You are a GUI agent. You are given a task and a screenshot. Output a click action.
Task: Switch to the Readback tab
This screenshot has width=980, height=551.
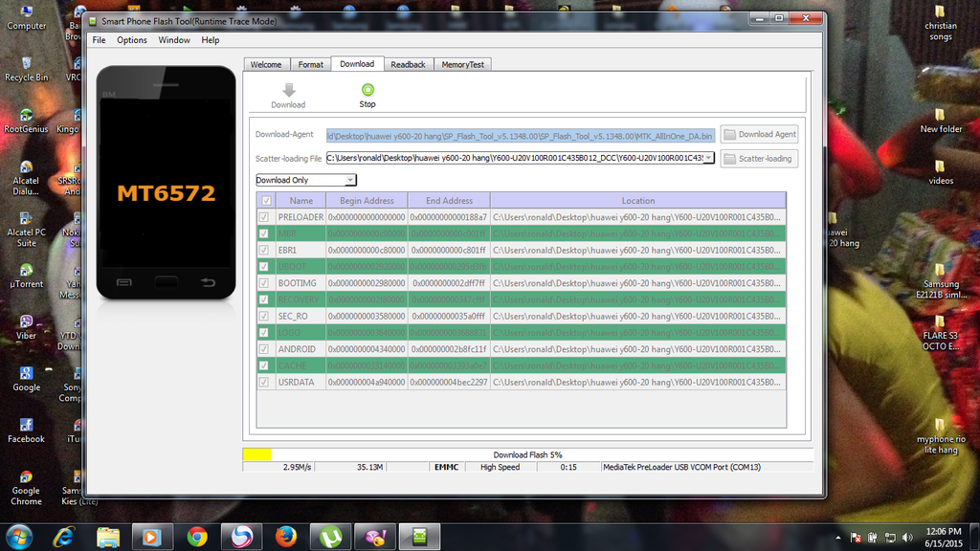[408, 64]
